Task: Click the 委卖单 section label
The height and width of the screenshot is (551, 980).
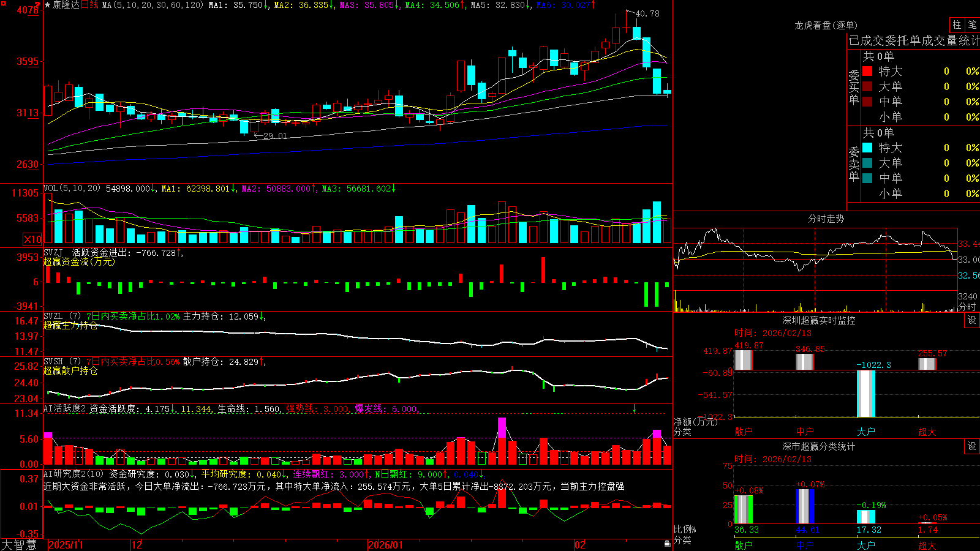Action: click(x=854, y=163)
